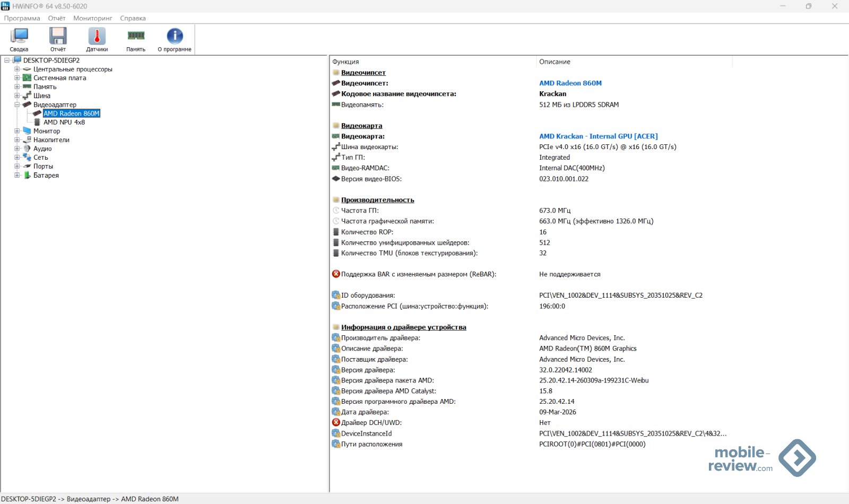Click the Центральные процессоры tree icon

click(27, 69)
